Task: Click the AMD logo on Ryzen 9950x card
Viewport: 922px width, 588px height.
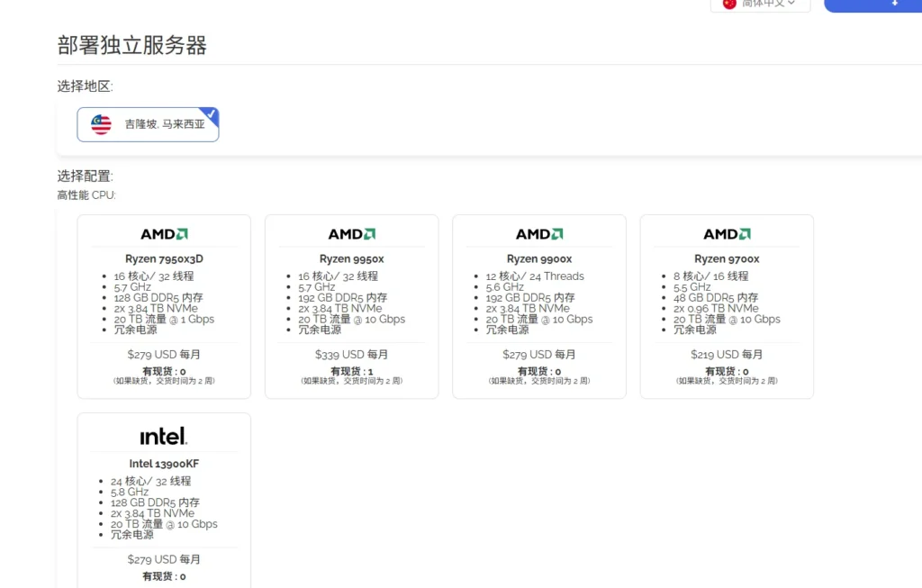Action: click(351, 234)
